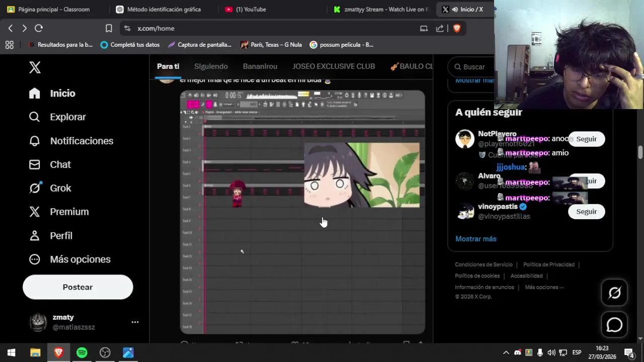Viewport: 644px width, 362px height.
Task: Click Mostrar más under A quién seguir
Action: pyautogui.click(x=475, y=239)
